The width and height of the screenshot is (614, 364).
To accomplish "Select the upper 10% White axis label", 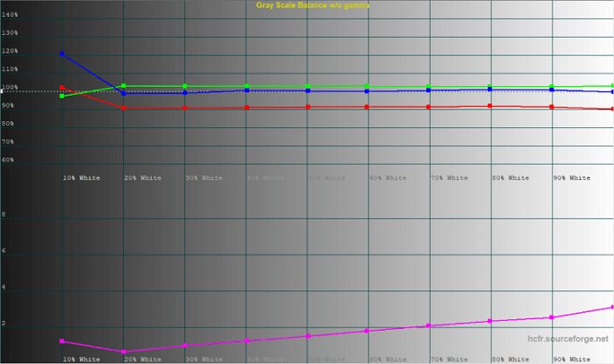I will click(82, 178).
